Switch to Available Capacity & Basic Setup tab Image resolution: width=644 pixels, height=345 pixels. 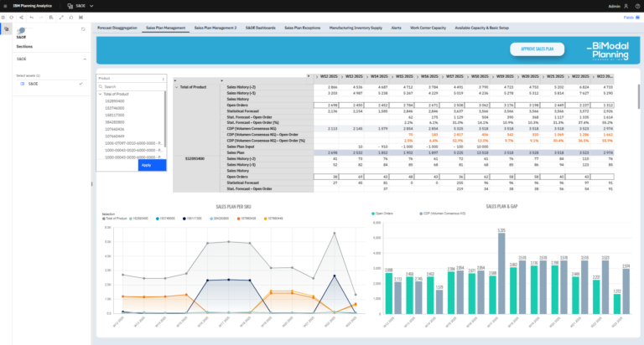481,28
